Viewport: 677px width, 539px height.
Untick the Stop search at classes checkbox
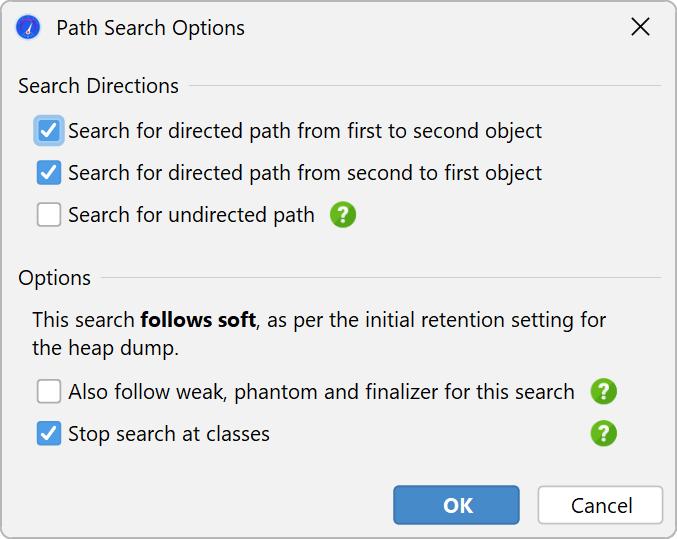[49, 433]
